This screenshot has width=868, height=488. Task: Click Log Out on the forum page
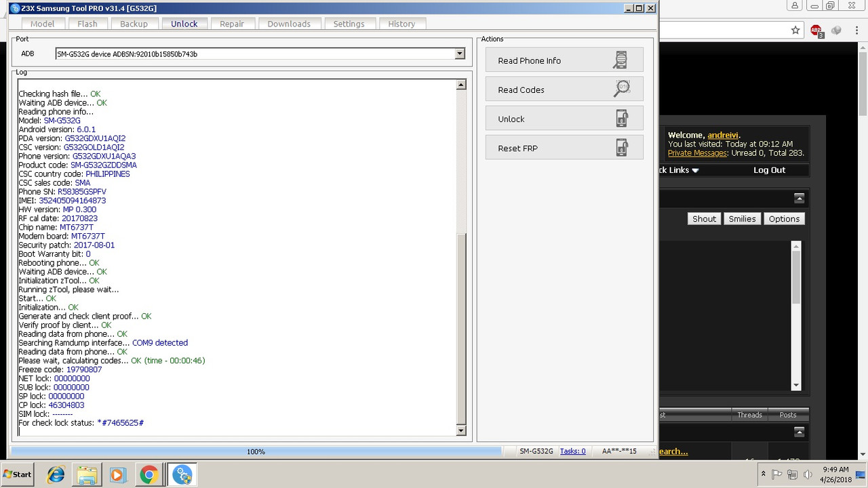pos(769,170)
